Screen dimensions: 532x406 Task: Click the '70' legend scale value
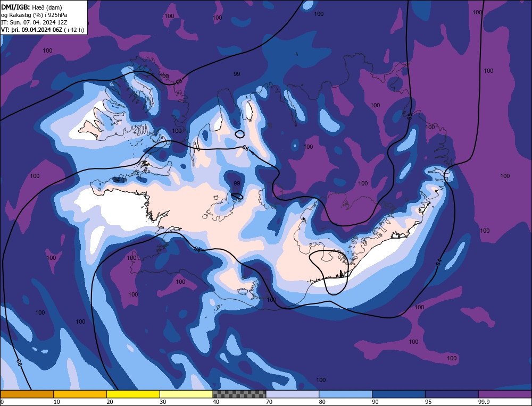tap(269, 402)
